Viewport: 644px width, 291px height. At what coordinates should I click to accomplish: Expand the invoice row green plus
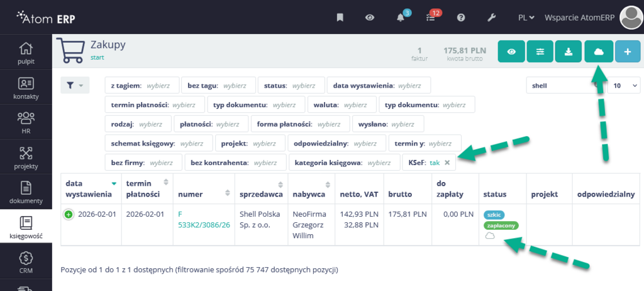pos(68,215)
